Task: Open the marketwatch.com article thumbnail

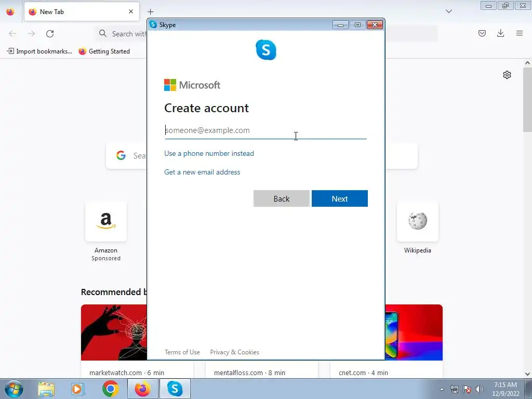Action: pyautogui.click(x=114, y=332)
